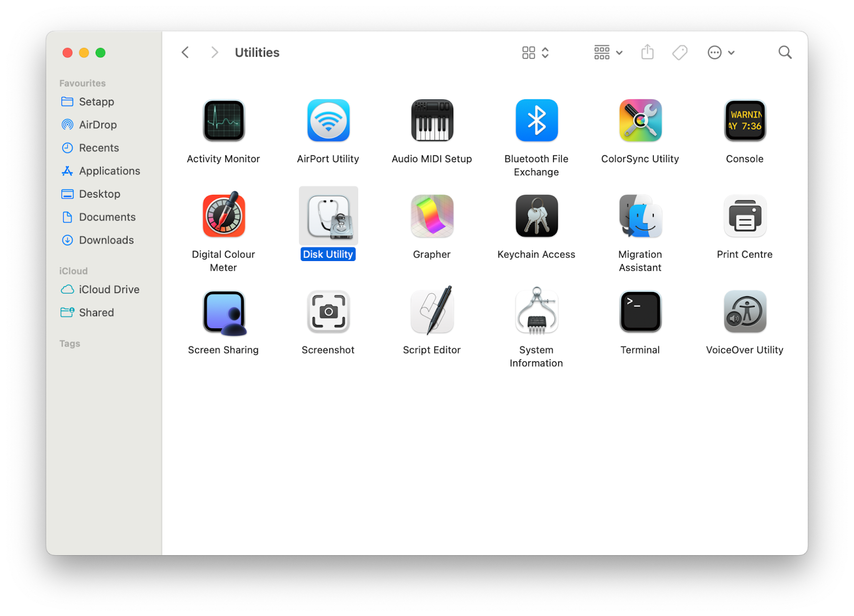Pick the Digital Colour Meter icon
854x616 pixels.
point(224,215)
